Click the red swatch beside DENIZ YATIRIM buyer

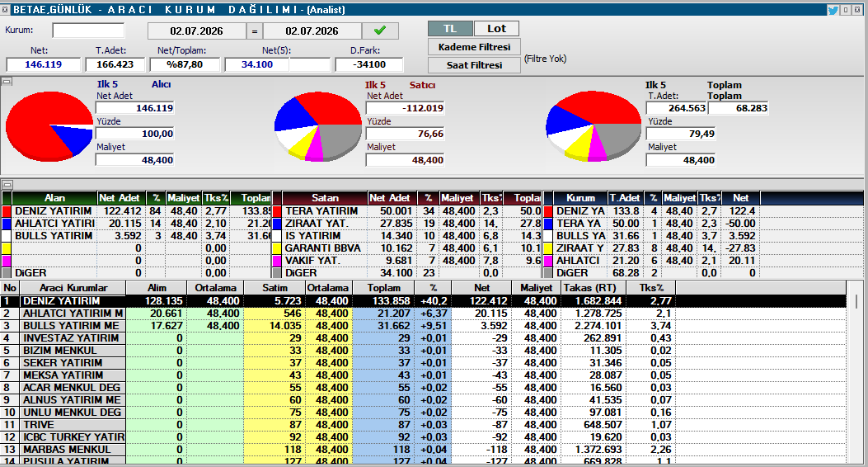coord(7,211)
